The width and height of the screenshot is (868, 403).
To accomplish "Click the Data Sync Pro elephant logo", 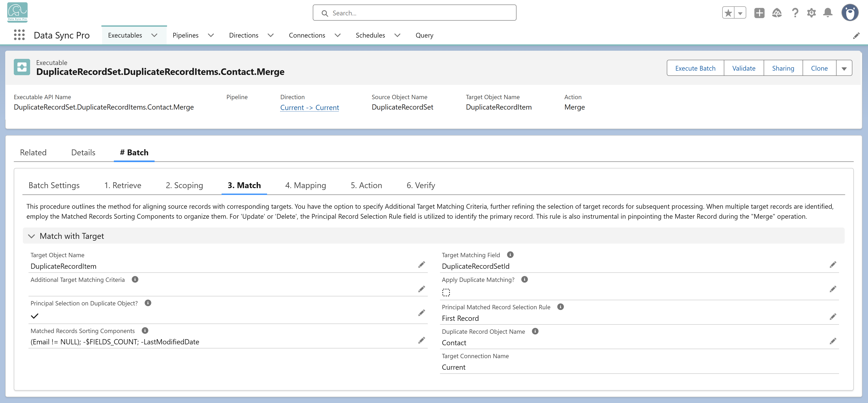I will [17, 12].
